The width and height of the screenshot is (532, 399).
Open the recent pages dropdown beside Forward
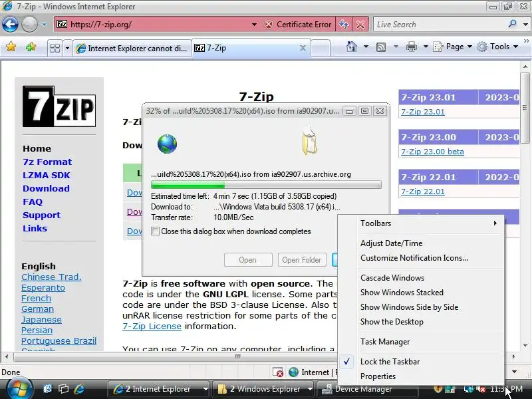pyautogui.click(x=44, y=25)
